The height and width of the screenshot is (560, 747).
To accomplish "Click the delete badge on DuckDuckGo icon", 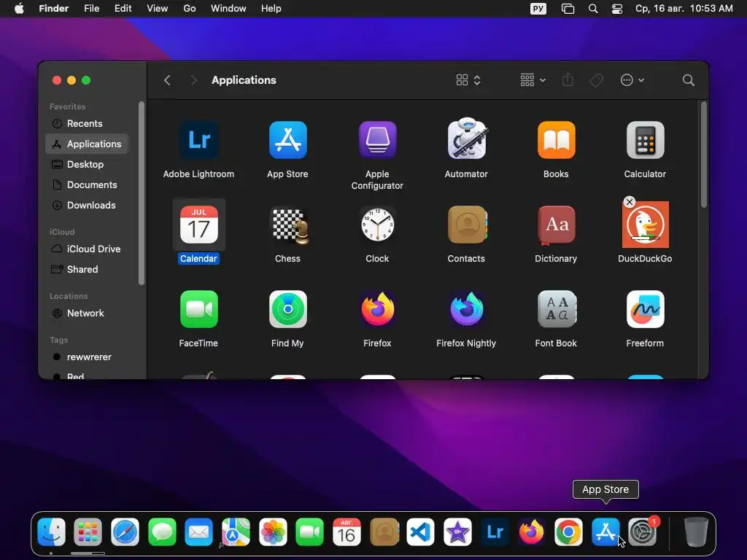I will 630,202.
